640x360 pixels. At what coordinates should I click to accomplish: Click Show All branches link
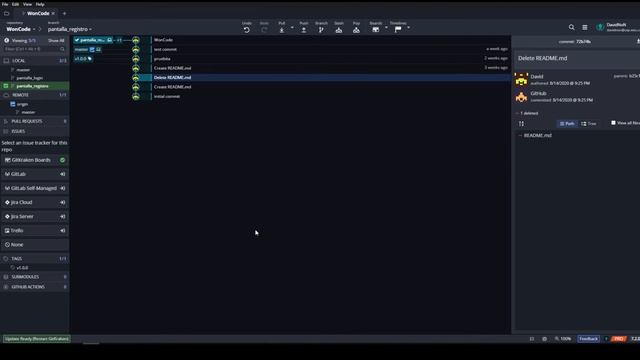click(x=56, y=40)
